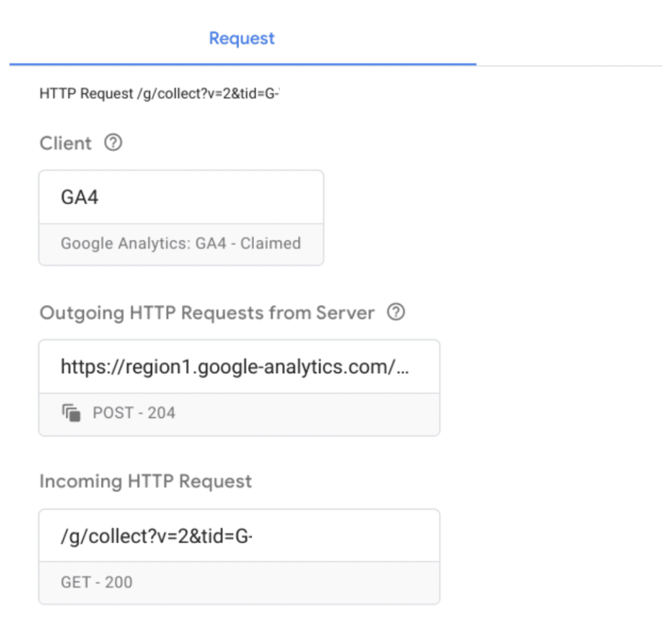Screen dimensions: 672x627
Task: Select the Google Analytics: GA4 - Claimed text
Action: (x=181, y=243)
